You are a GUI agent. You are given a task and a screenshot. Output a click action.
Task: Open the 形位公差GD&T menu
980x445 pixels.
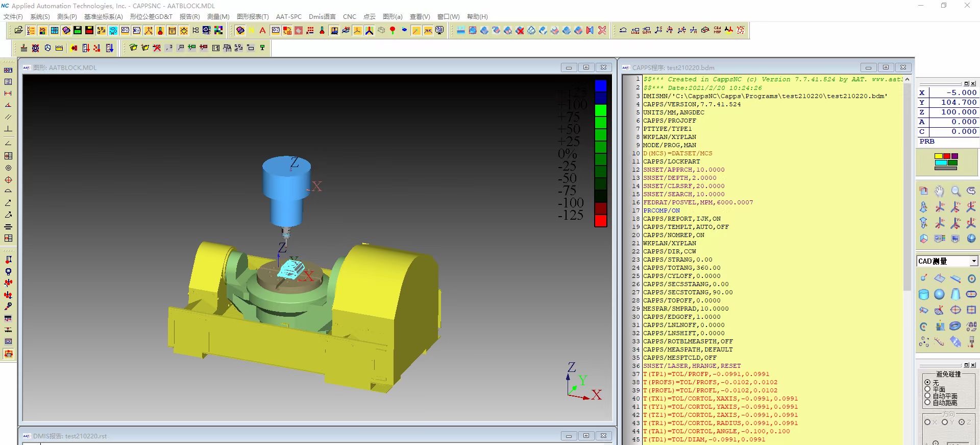tap(151, 17)
